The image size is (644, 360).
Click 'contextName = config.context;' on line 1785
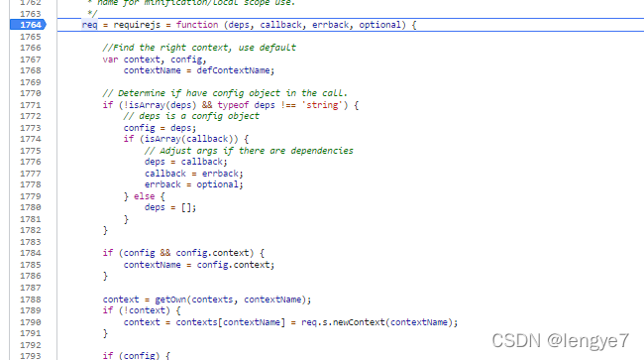pos(199,265)
